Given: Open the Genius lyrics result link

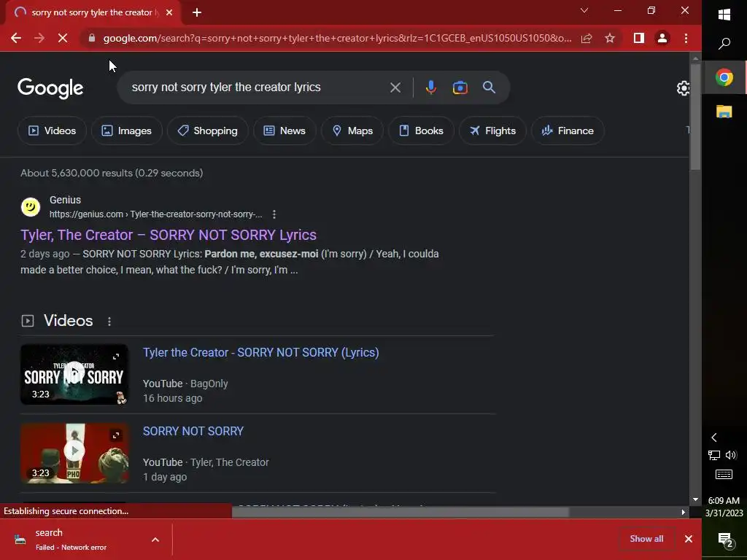Looking at the screenshot, I should (x=169, y=235).
